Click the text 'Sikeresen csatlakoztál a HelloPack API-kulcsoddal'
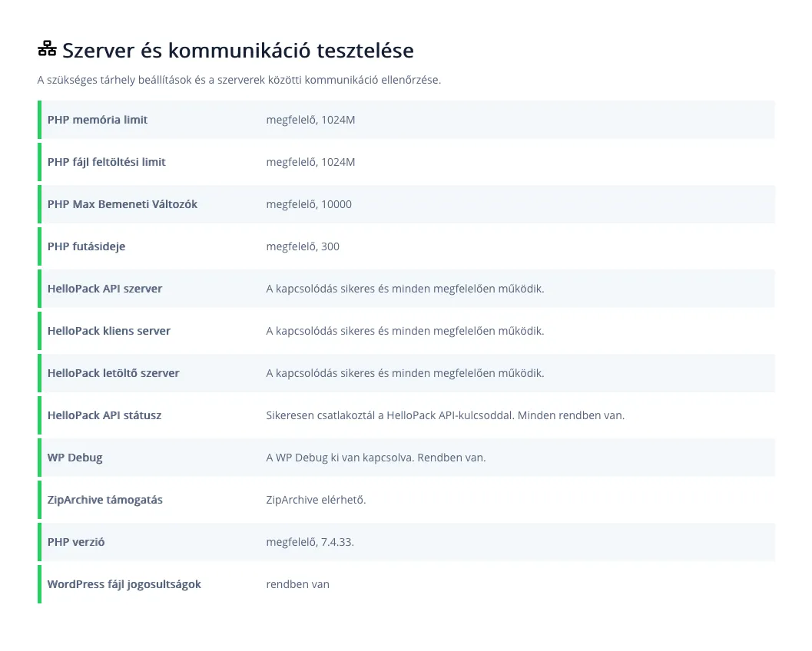 click(390, 415)
